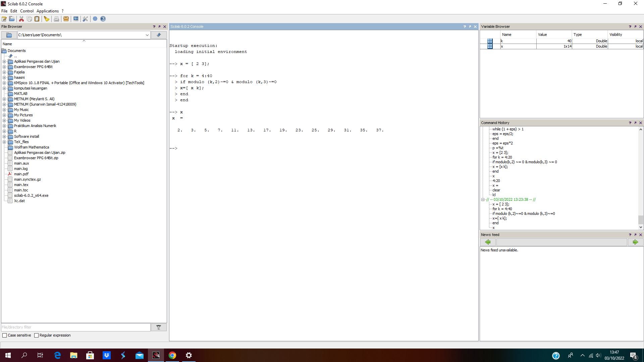Open Scilab preferences tools icon
The width and height of the screenshot is (644, 362).
[85, 19]
